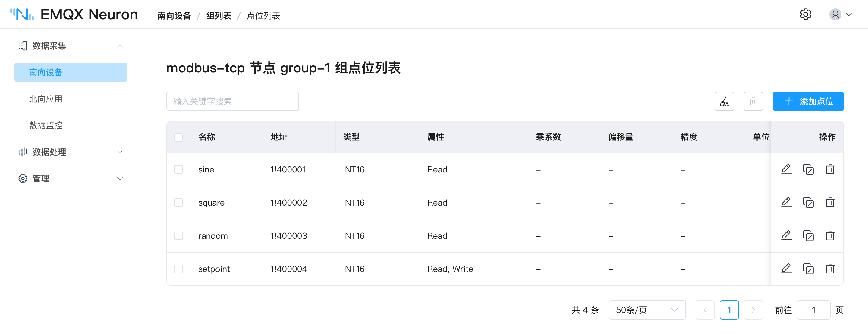Click the 管理 gear icon in sidebar
The image size is (868, 334).
click(x=23, y=178)
